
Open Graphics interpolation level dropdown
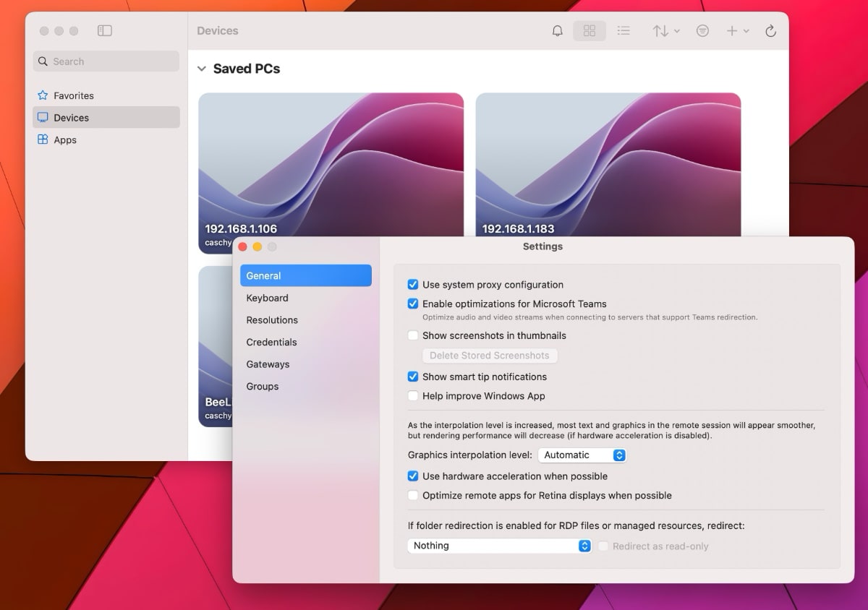[x=582, y=455]
